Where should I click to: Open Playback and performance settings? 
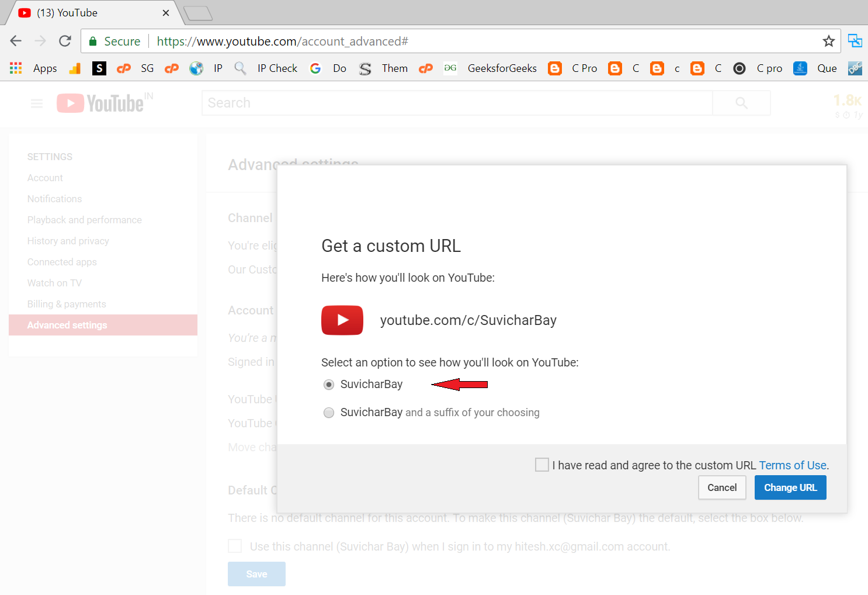85,220
